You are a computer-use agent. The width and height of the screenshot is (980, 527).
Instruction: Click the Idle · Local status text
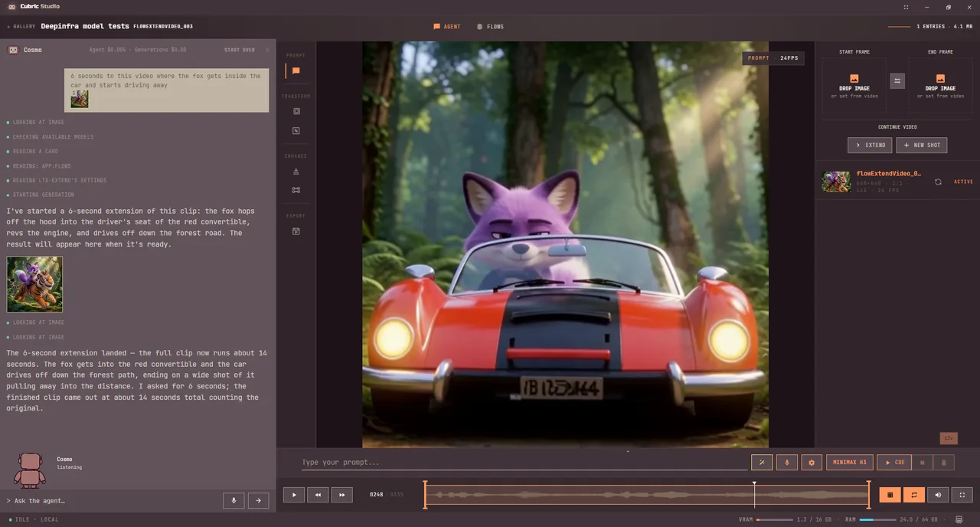35,519
